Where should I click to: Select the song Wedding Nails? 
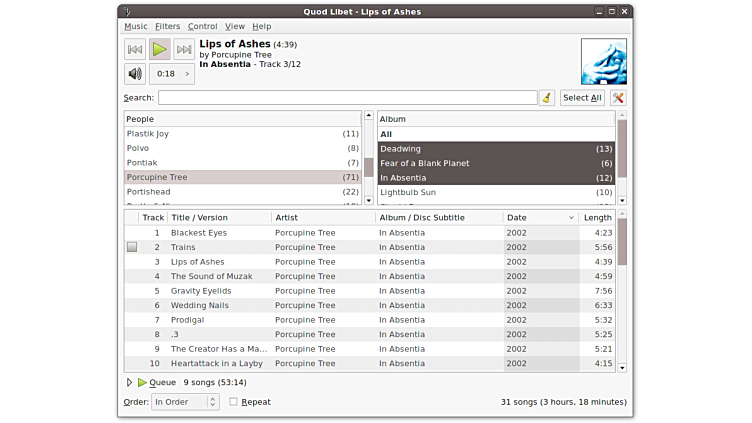(370, 305)
